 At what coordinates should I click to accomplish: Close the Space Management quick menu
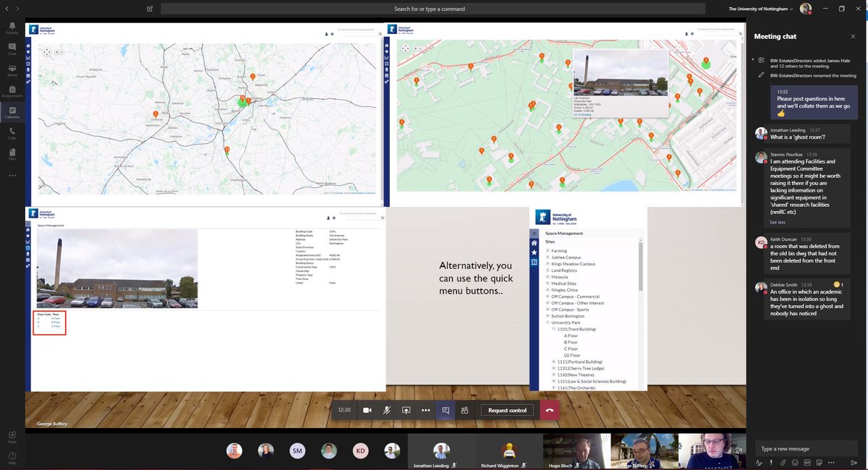535,234
